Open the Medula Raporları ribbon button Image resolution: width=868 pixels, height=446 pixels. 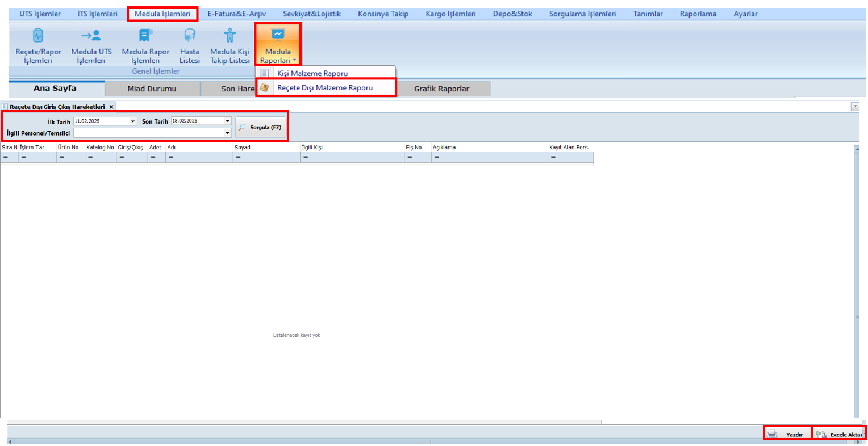(278, 45)
